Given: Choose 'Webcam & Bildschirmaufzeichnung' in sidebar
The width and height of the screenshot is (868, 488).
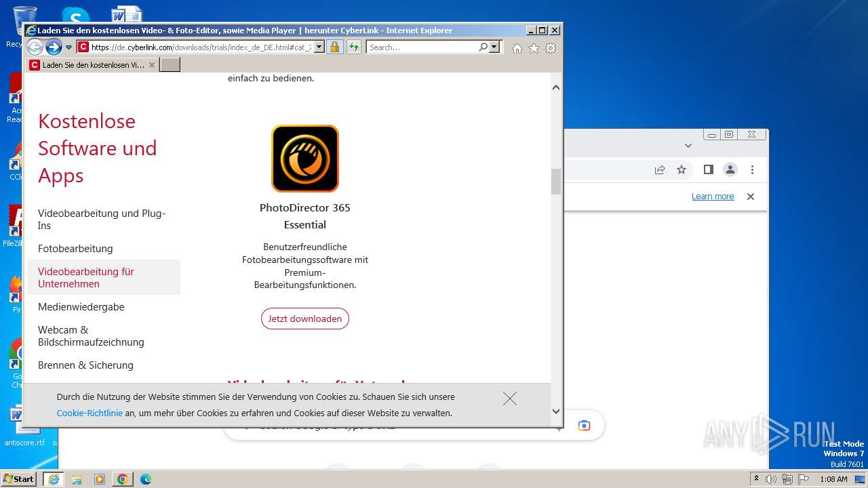Looking at the screenshot, I should [91, 336].
